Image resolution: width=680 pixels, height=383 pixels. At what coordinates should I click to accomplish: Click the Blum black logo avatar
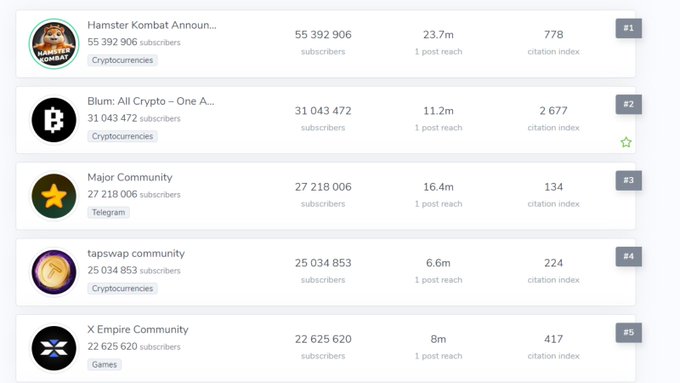pos(54,120)
